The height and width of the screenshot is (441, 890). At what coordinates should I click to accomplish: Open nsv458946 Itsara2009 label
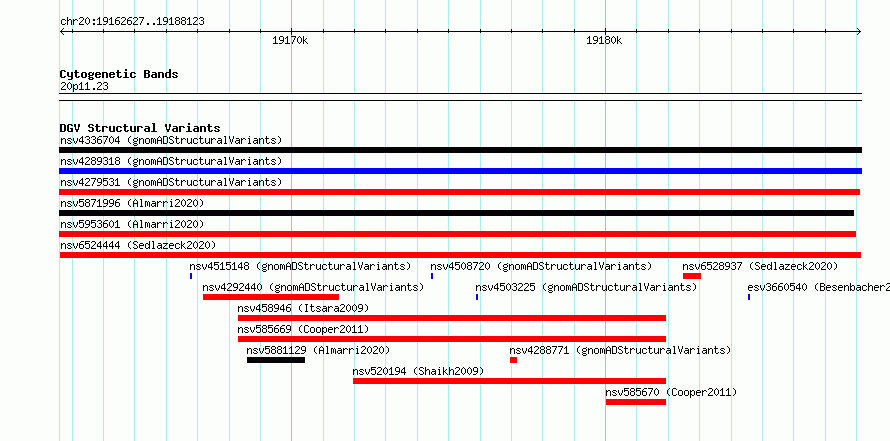pos(304,308)
